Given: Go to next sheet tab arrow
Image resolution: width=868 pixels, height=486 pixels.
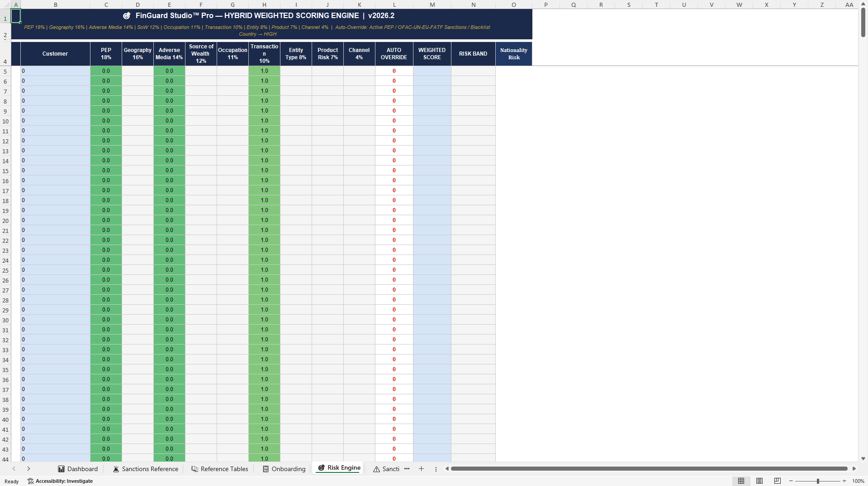Looking at the screenshot, I should point(28,469).
